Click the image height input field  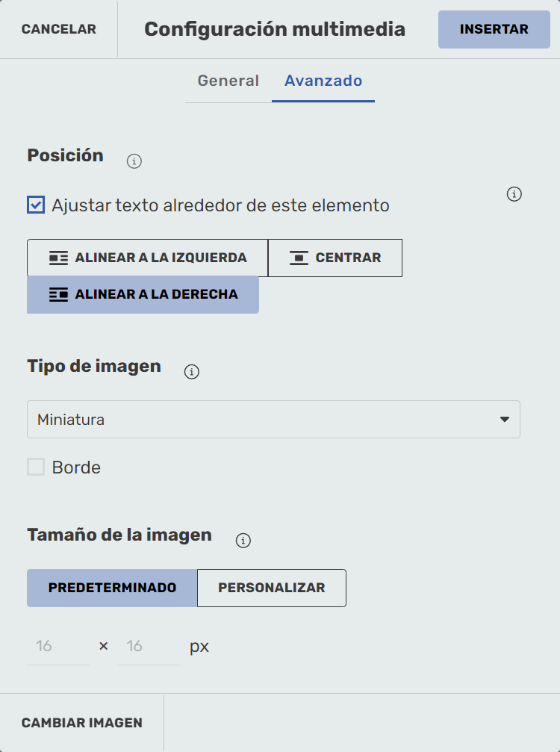148,646
